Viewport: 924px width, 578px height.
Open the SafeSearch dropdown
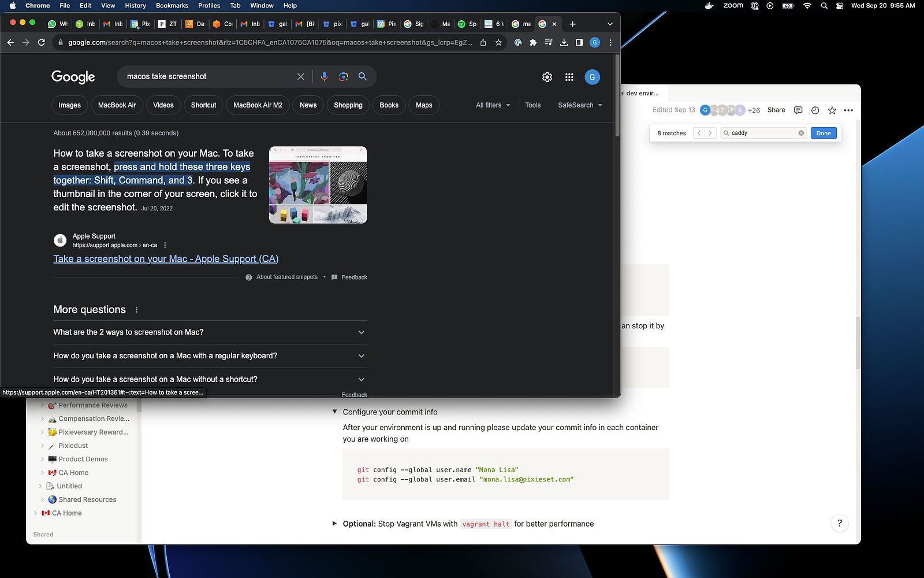click(x=580, y=105)
